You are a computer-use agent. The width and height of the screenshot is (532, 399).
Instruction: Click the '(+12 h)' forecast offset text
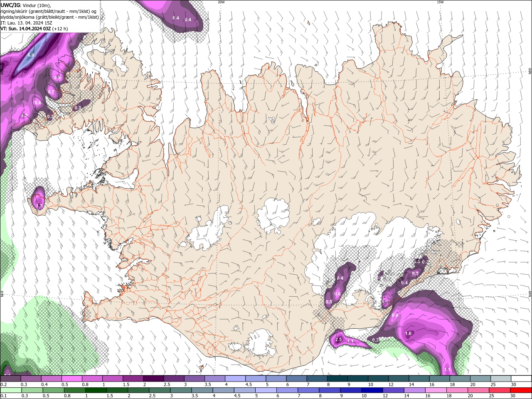(x=60, y=29)
